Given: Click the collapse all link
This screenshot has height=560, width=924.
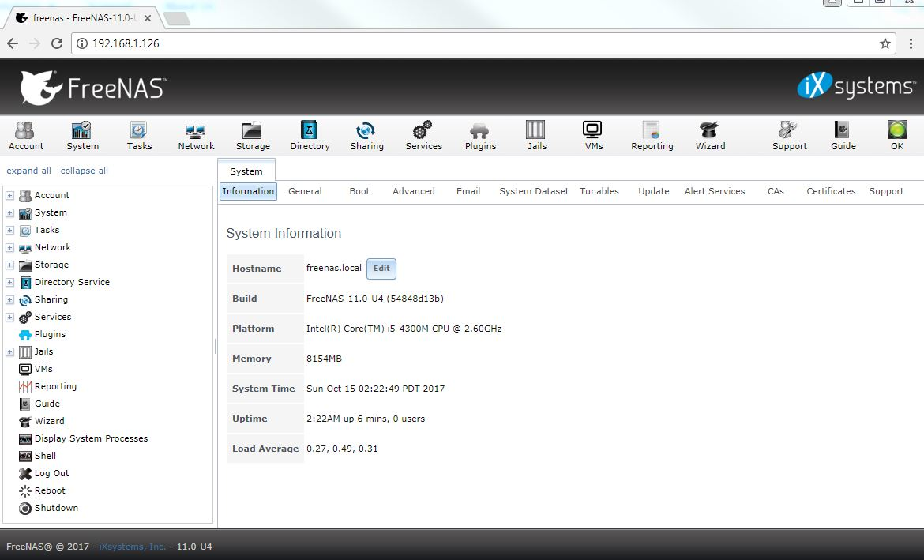Looking at the screenshot, I should (x=84, y=171).
